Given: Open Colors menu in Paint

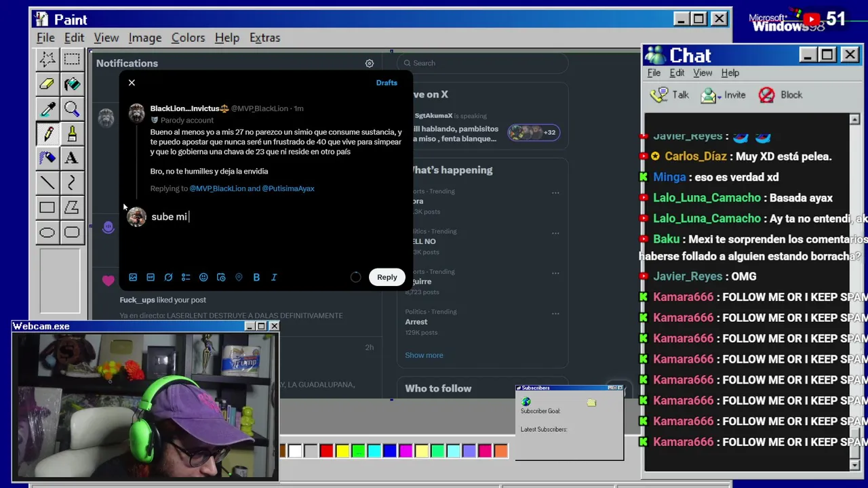Looking at the screenshot, I should tap(188, 38).
